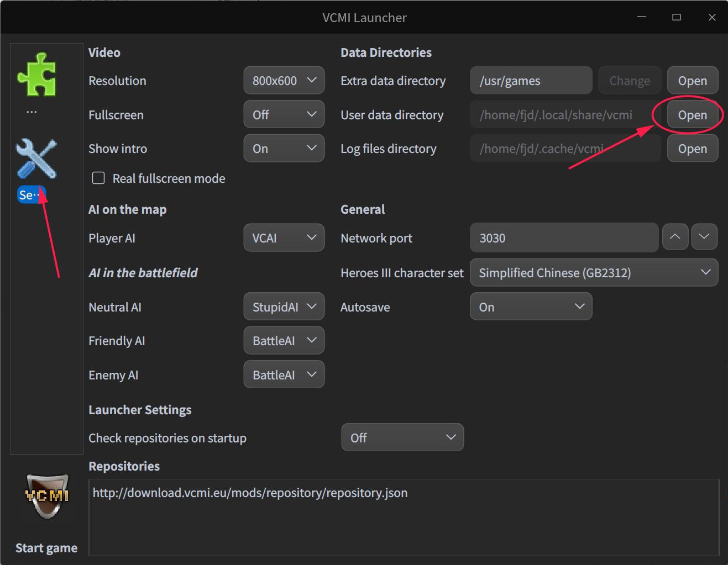Viewport: 728px width, 565px height.
Task: Enable Real fullscreen mode checkbox
Action: pyautogui.click(x=98, y=178)
